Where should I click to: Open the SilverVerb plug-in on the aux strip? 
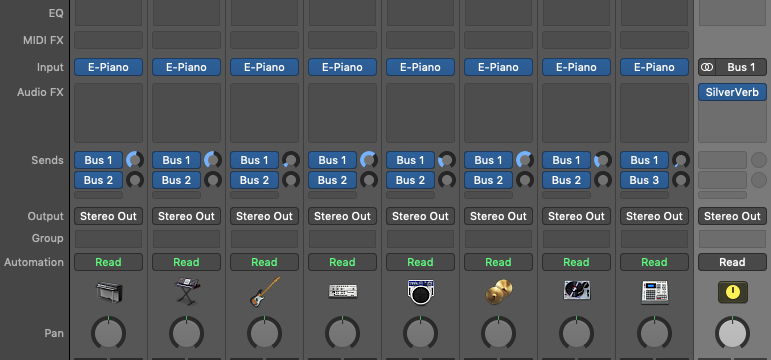(732, 92)
